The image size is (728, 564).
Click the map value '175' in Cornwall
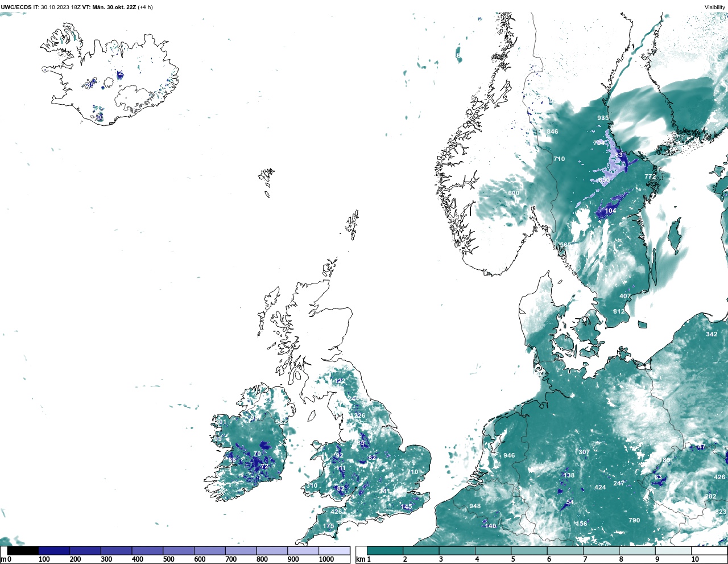(x=328, y=526)
